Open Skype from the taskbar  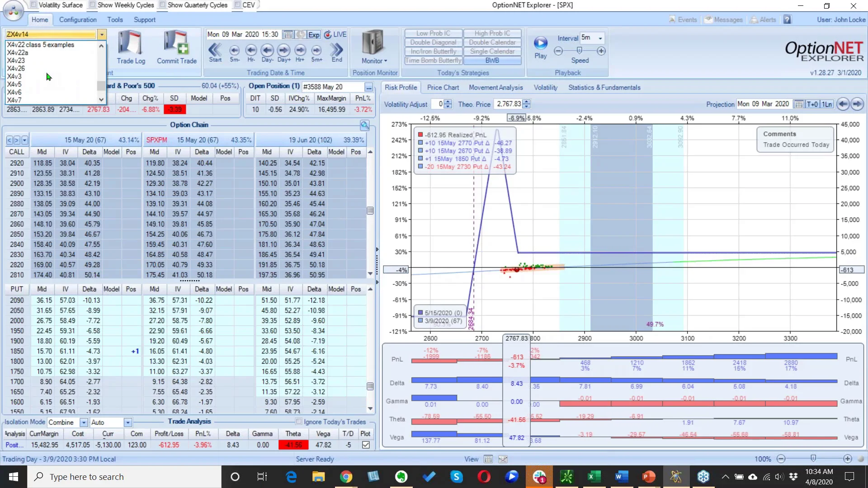tap(457, 477)
